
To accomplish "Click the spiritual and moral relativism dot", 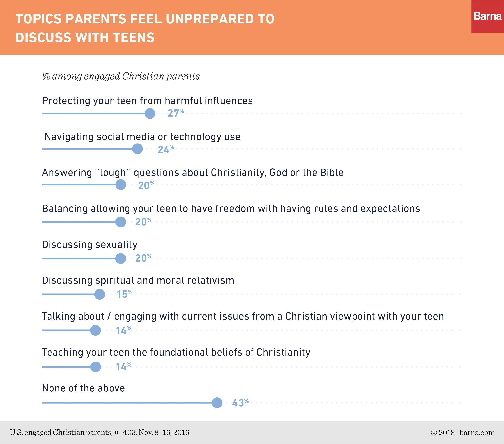I will [x=100, y=294].
